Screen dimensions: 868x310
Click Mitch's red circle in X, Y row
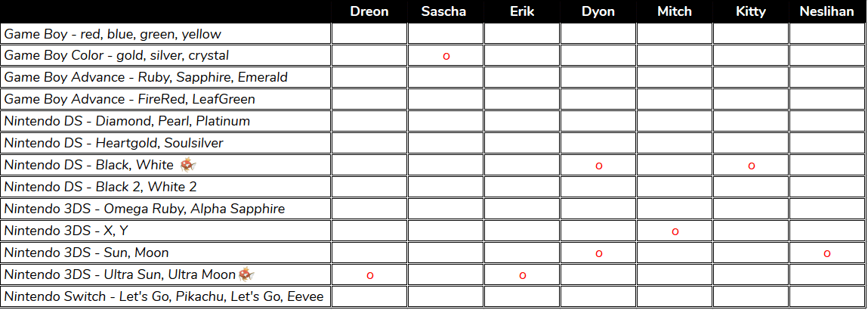click(x=675, y=232)
